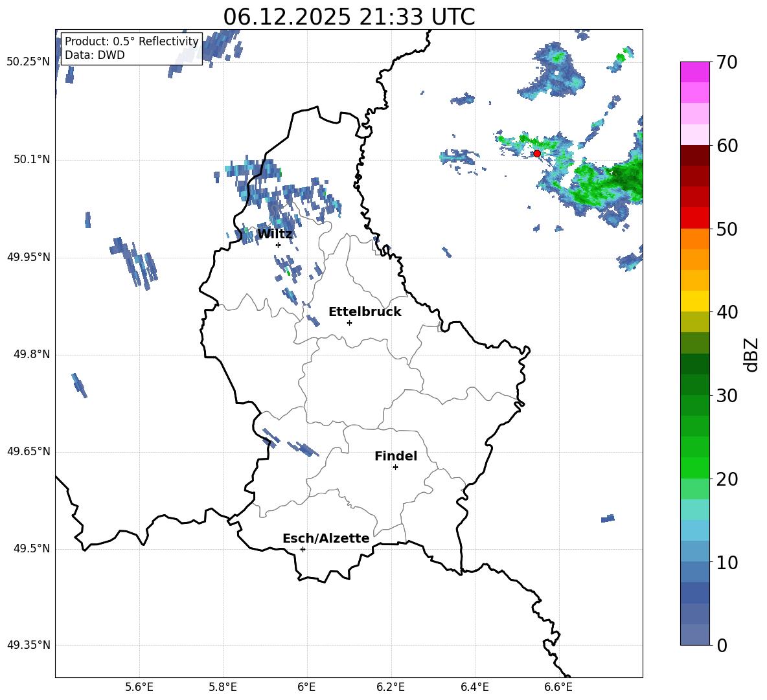Click the dBZ colorbar axis label
The height and width of the screenshot is (700, 767).
click(751, 354)
